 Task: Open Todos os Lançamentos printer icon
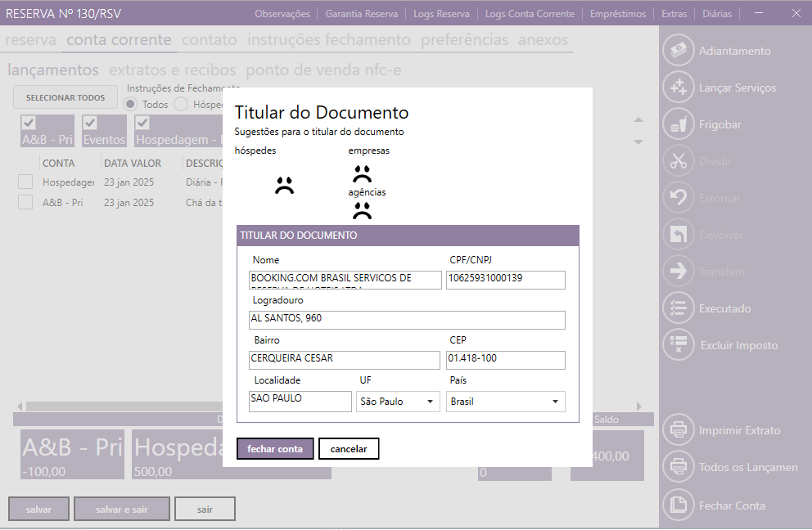678,467
